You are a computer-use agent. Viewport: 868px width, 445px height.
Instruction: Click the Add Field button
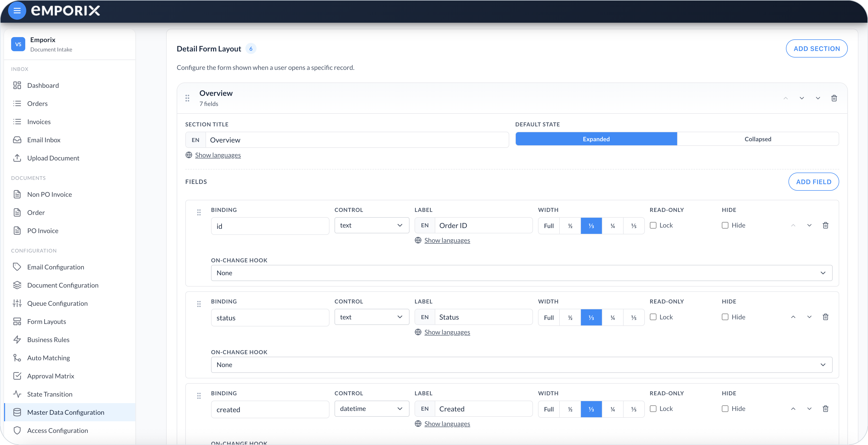(814, 182)
